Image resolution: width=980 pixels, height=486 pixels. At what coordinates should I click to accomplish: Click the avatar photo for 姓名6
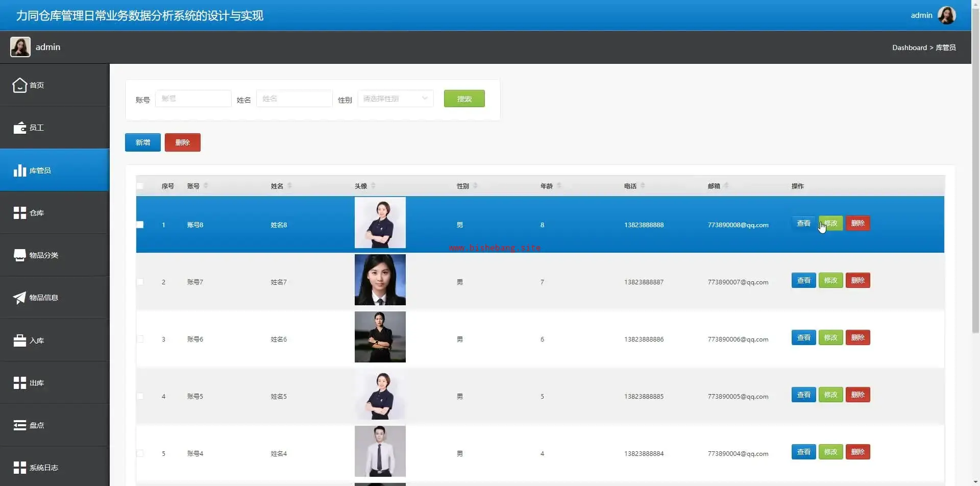tap(380, 337)
